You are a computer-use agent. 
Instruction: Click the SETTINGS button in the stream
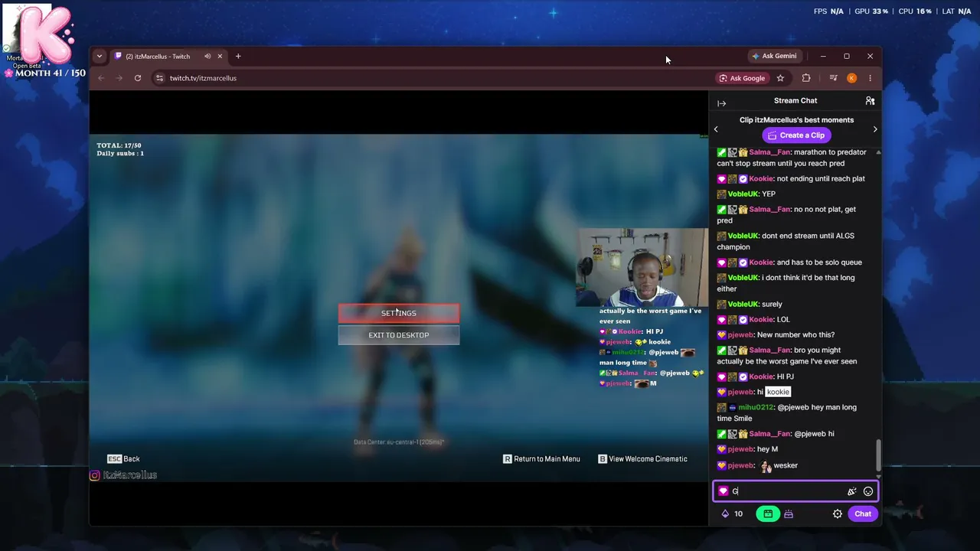(x=399, y=313)
